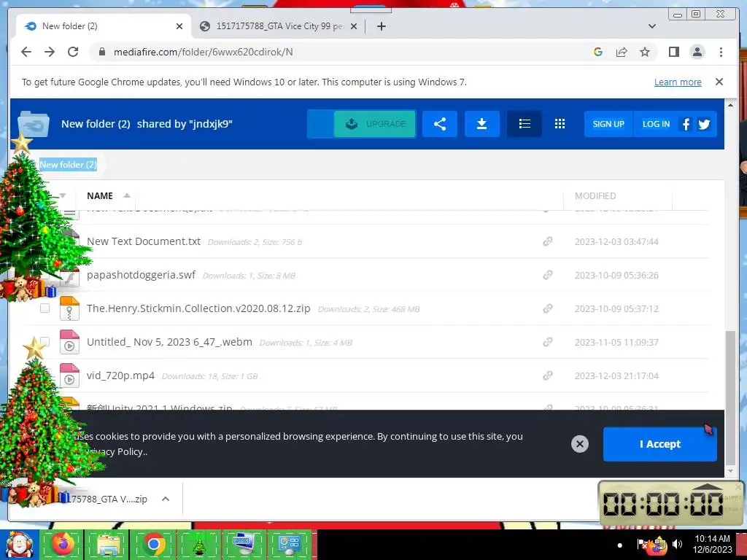Click the MODIFIED column header
Image resolution: width=747 pixels, height=560 pixels.
pos(595,195)
